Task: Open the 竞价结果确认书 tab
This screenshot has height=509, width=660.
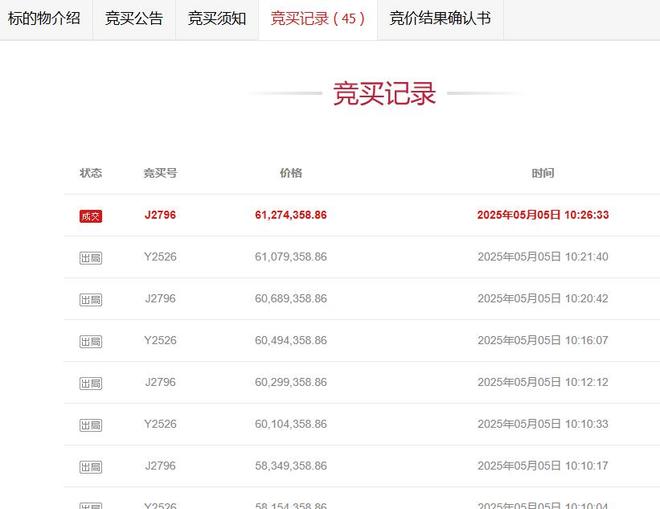Action: tap(440, 19)
